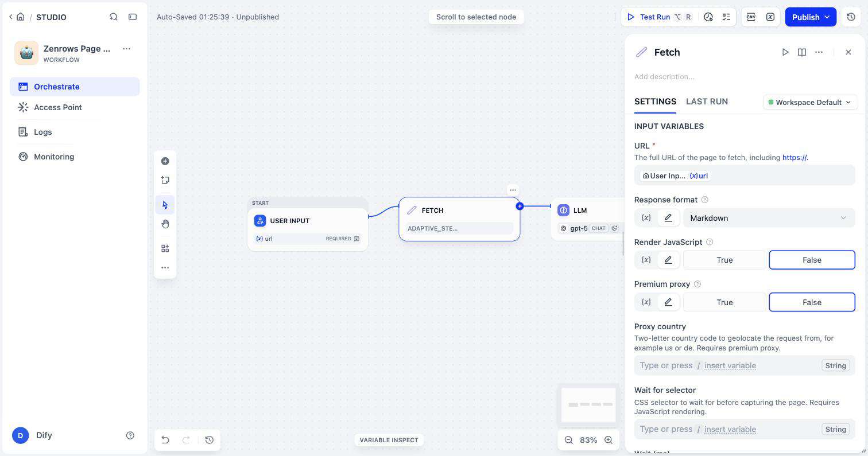Screen dimensions: 868x456
Task: Select the hand pan tool
Action: [x=165, y=224]
